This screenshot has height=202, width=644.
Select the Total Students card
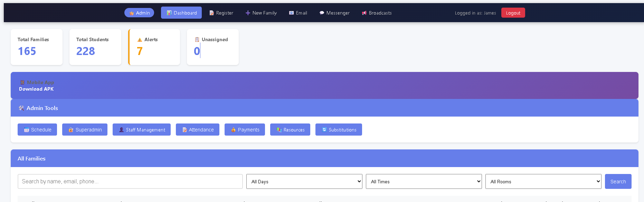pos(95,47)
